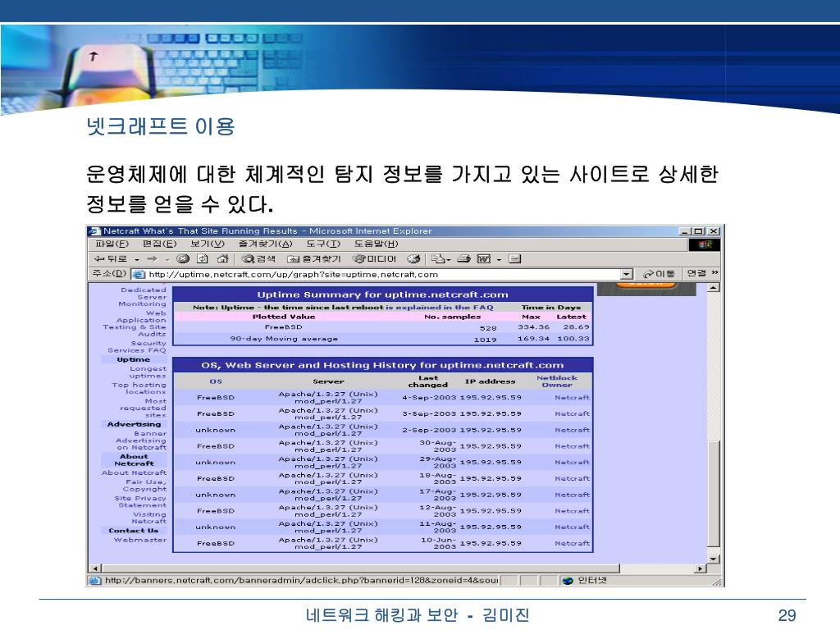Open 'Most requested sites' sidebar link

point(144,408)
